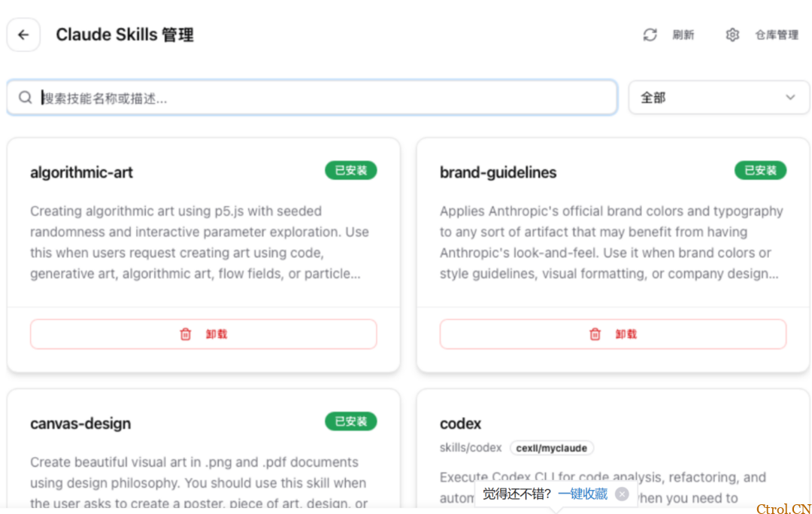Select the brand-guidelines skill title
812x514 pixels.
[498, 172]
